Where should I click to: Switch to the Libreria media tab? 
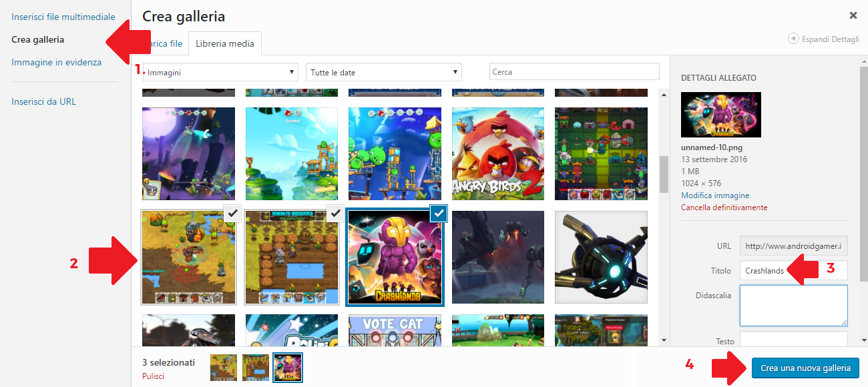tap(224, 43)
